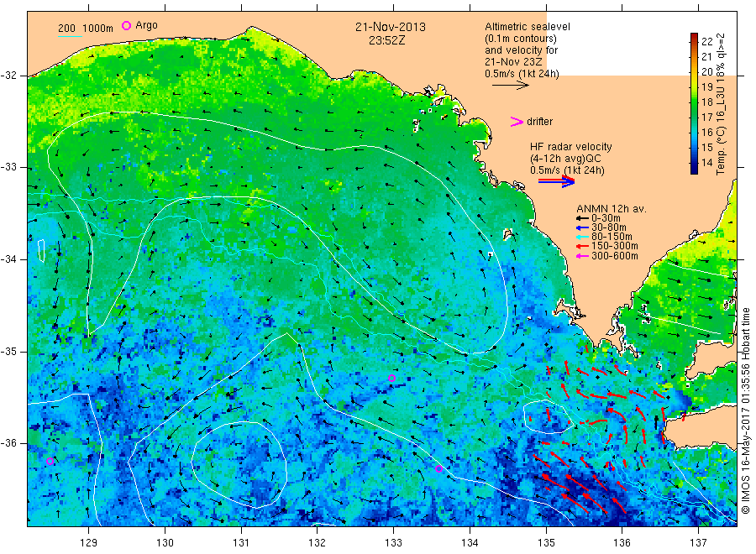Click the magenta drifter arrowhead symbol

[x=517, y=122]
